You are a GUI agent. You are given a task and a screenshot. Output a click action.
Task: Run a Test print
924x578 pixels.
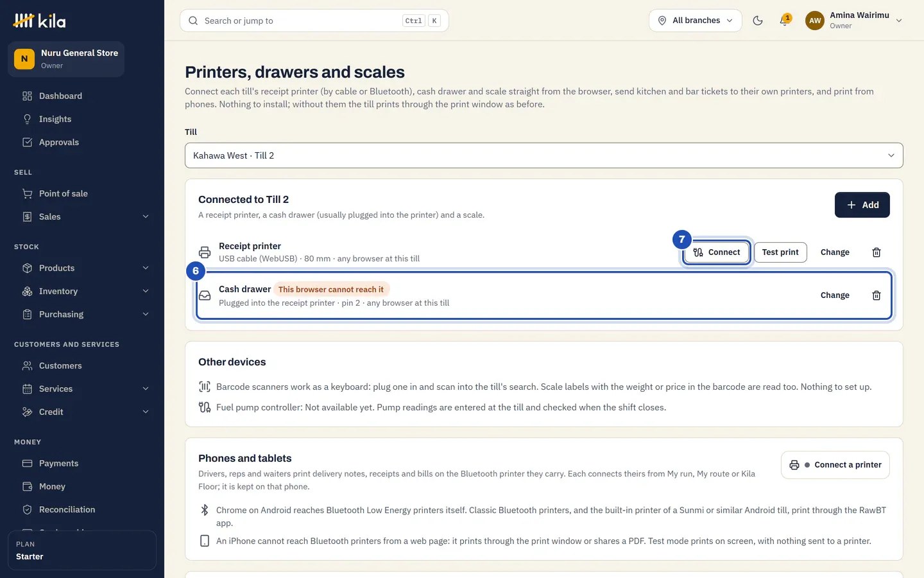coord(780,252)
